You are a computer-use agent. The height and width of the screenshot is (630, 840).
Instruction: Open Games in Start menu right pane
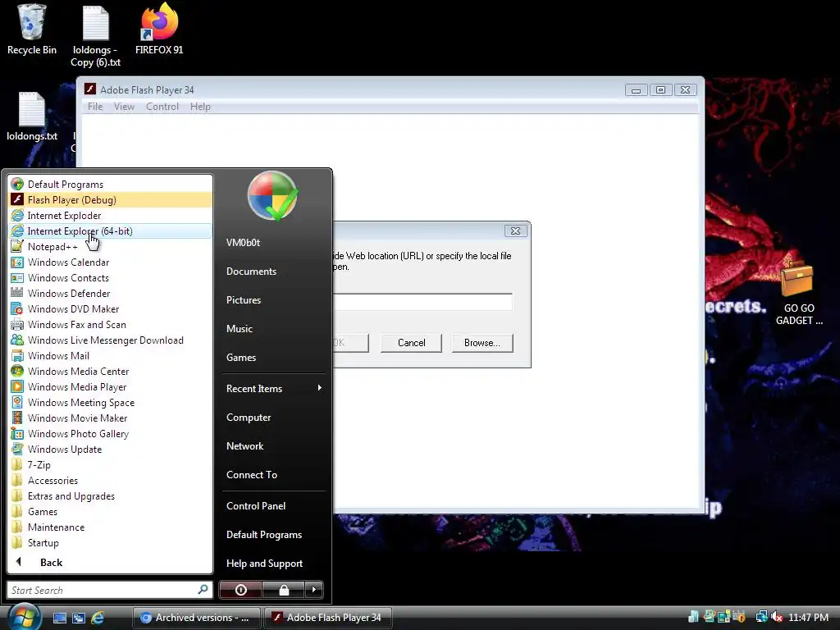(x=273, y=358)
